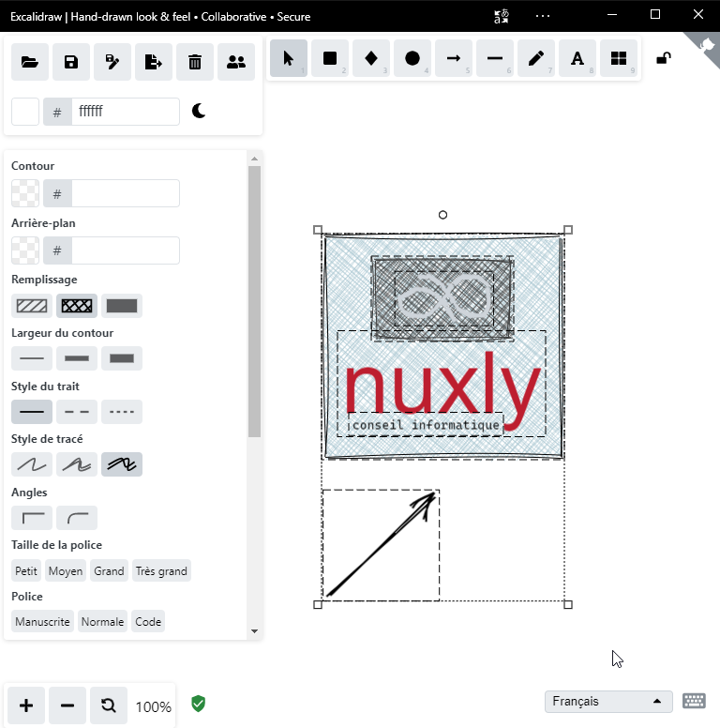
Task: Select the Ellipse tool
Action: coord(412,58)
